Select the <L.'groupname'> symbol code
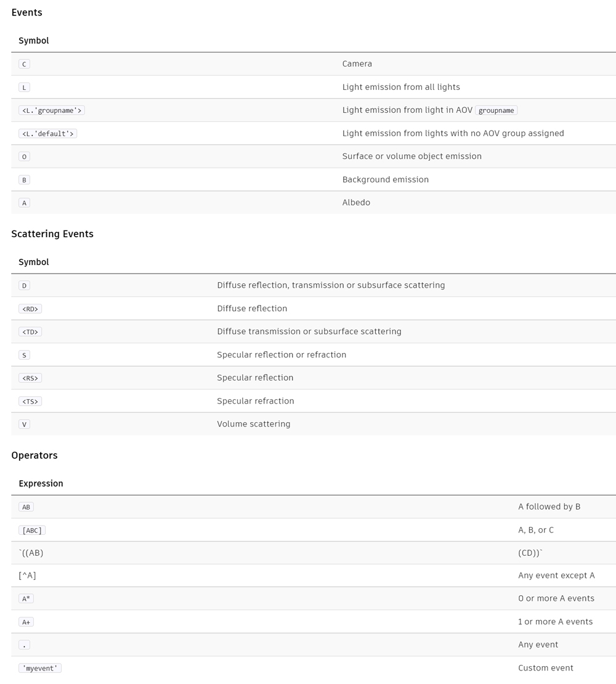The image size is (616, 684). click(x=52, y=110)
